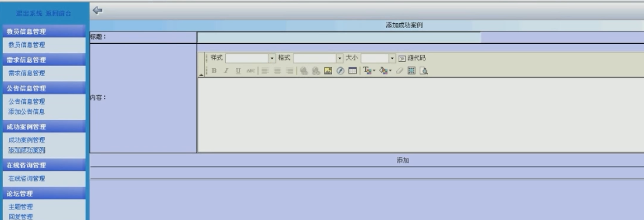Insert an image via picture icon
Screen dimensions: 644x220
click(x=328, y=71)
